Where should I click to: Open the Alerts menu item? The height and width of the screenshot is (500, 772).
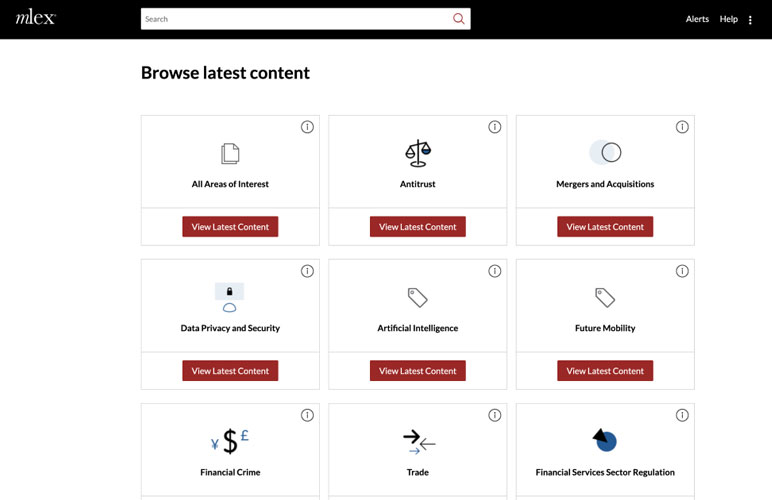697,19
